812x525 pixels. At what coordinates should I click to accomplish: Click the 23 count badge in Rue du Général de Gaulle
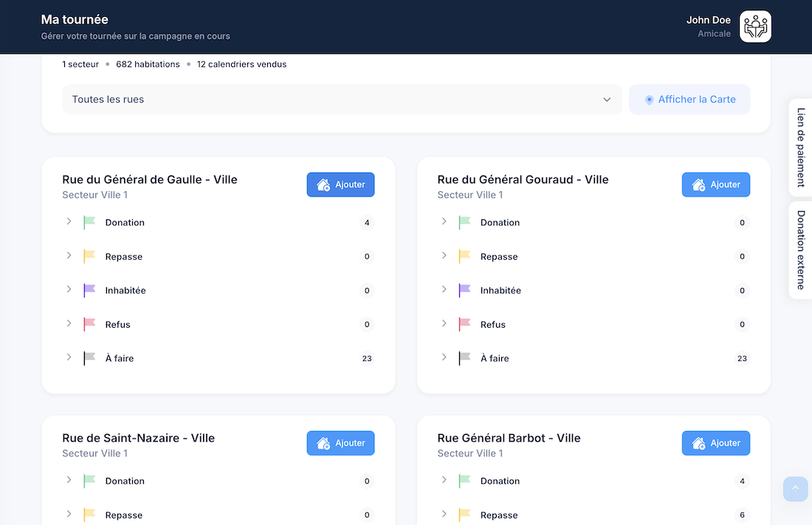pyautogui.click(x=367, y=359)
